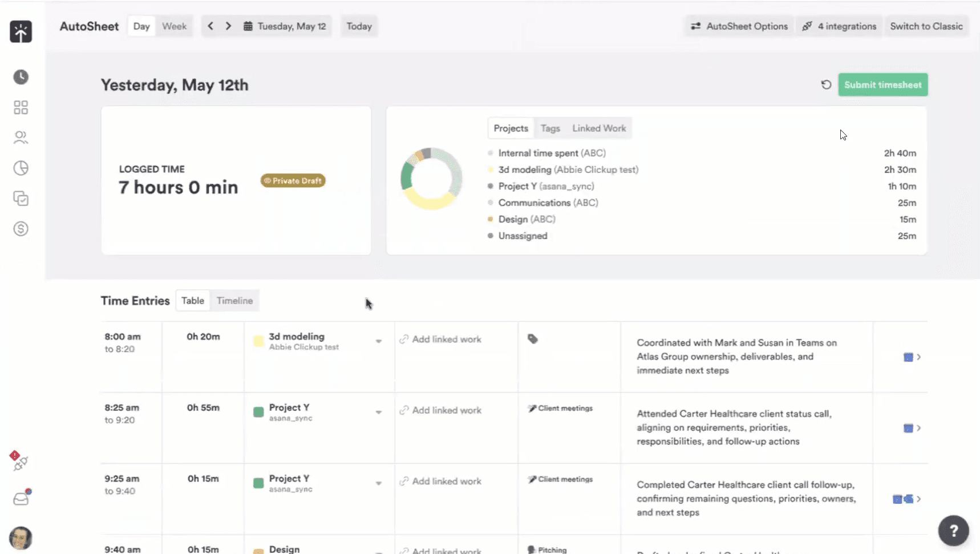Select the Projects tab
Viewport: 980px width, 554px height.
[x=511, y=128]
